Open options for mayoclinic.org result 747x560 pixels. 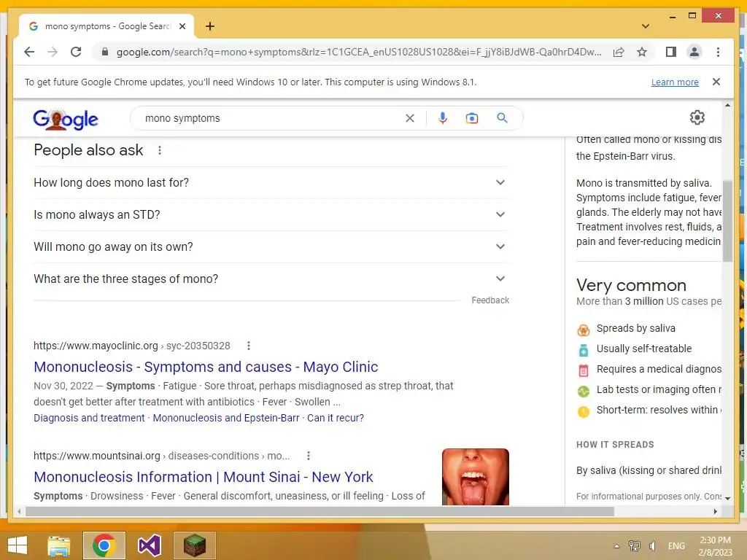point(248,346)
